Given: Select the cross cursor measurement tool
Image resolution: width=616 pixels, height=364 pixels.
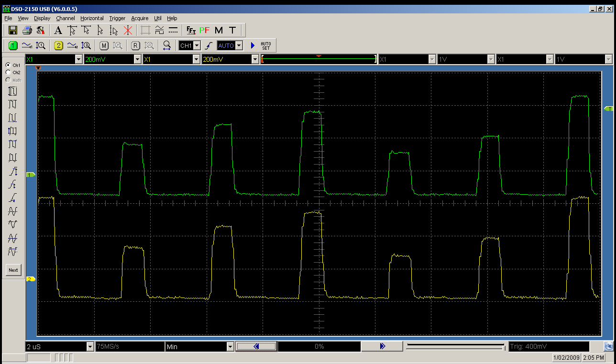Looking at the screenshot, I should coord(72,31).
